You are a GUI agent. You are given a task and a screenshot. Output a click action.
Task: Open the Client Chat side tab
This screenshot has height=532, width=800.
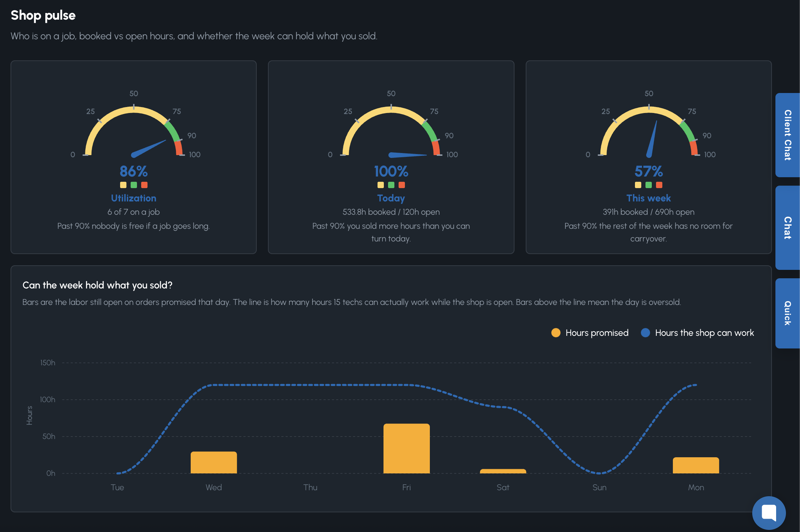[x=787, y=135]
